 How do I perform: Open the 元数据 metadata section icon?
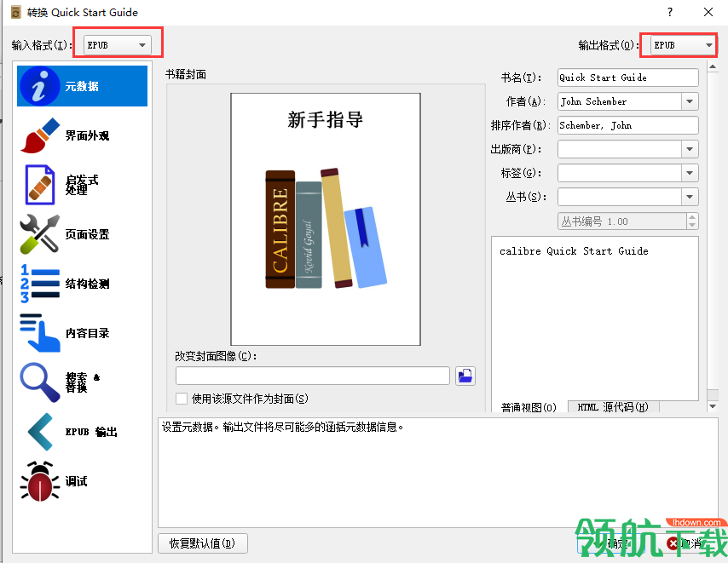(x=39, y=86)
